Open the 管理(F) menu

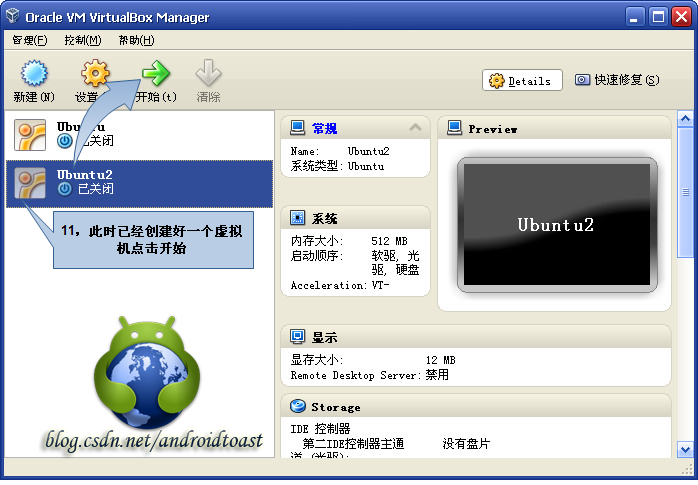point(29,40)
